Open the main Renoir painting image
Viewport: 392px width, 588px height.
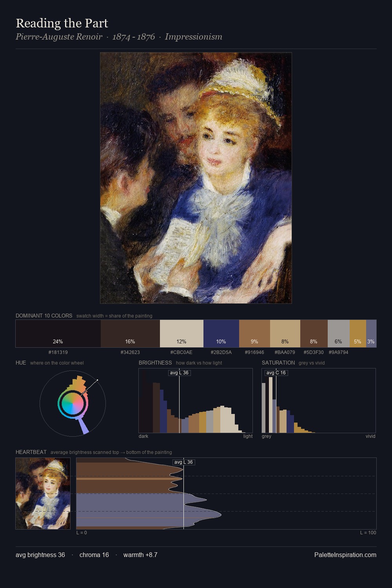(196, 178)
